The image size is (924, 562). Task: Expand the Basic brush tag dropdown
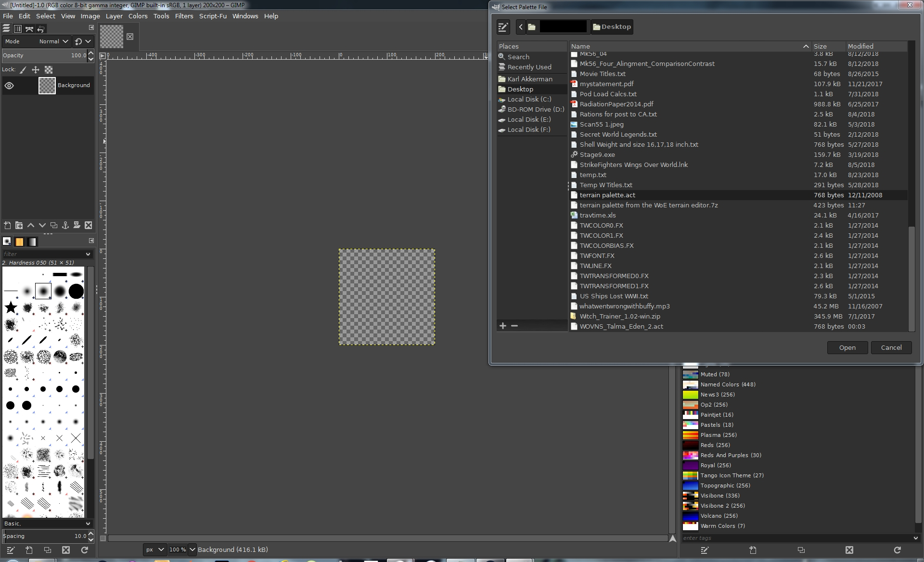pos(47,524)
